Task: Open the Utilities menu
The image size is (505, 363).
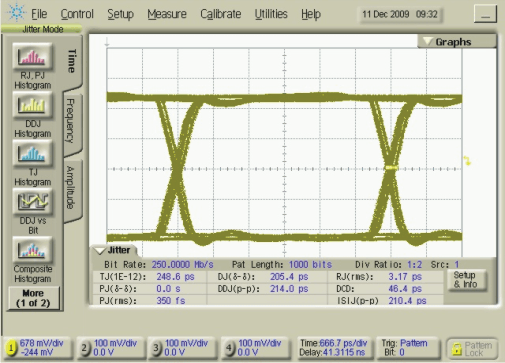Action: tap(271, 14)
